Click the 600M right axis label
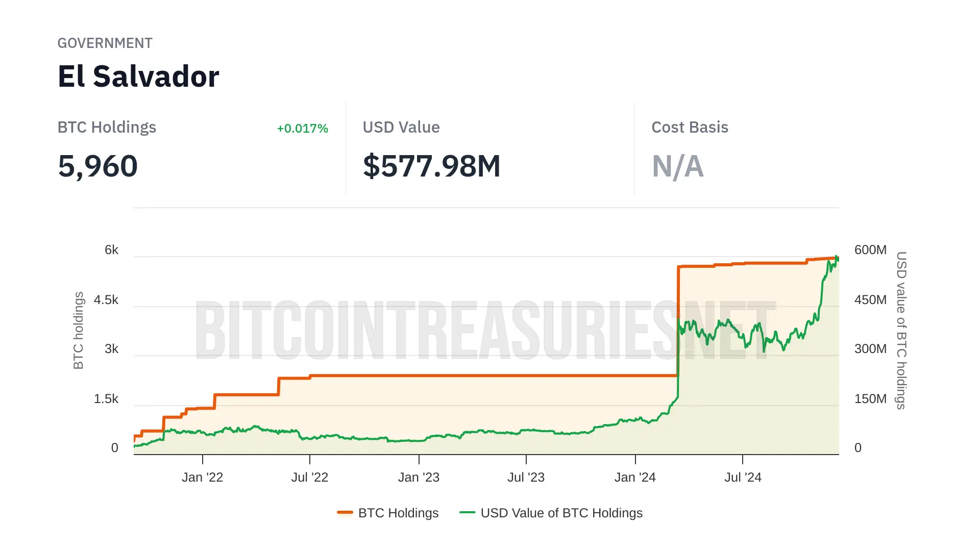 870,249
